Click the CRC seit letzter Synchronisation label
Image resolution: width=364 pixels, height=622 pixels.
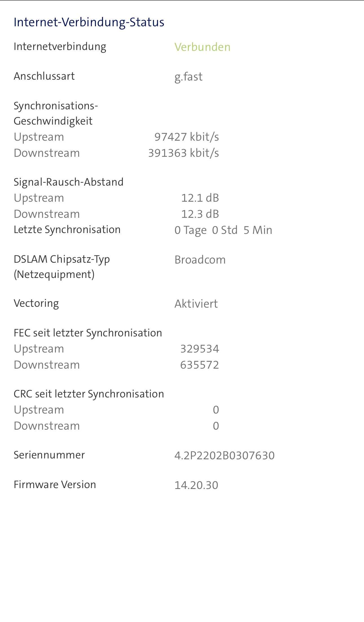(x=89, y=394)
